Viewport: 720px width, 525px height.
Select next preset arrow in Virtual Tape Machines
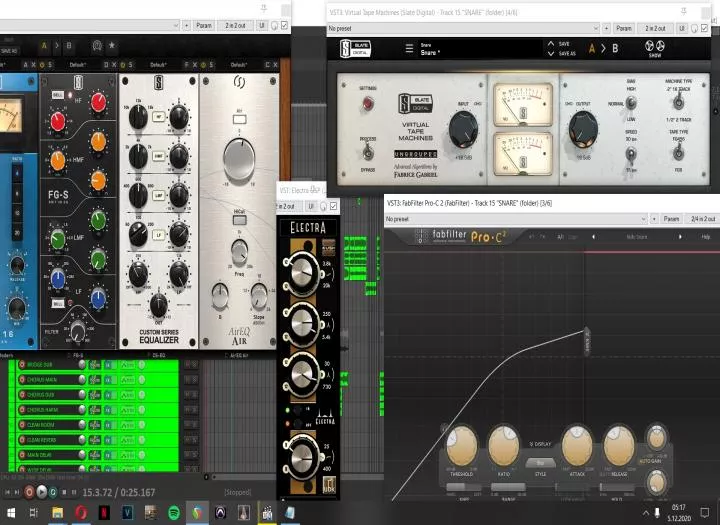click(551, 53)
